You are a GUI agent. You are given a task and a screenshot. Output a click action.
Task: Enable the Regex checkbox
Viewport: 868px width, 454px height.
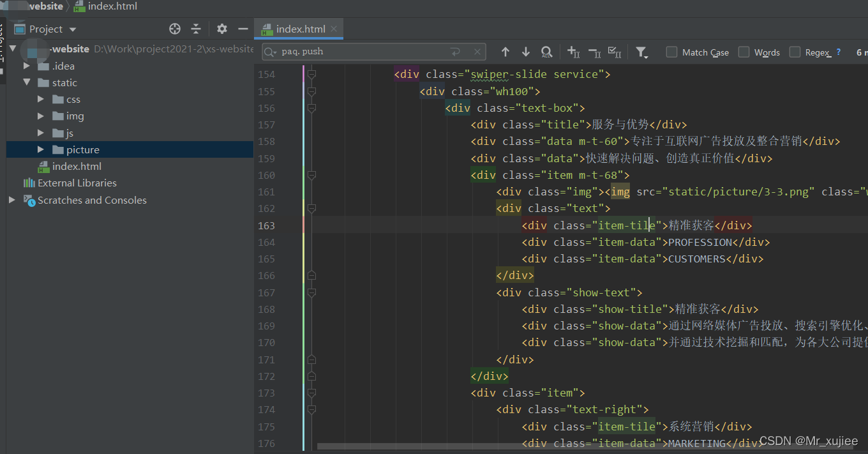point(795,52)
